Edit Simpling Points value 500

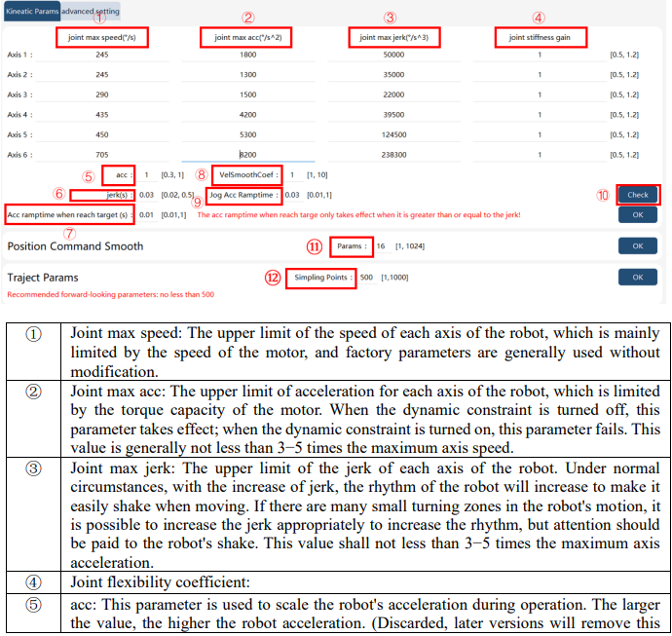(366, 278)
